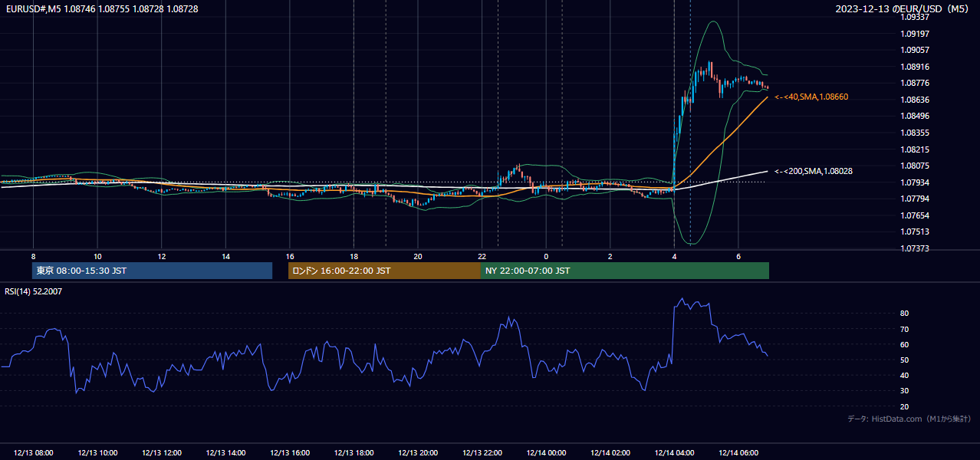The image size is (980, 460).
Task: Click the 12/13 16:00 time axis label
Action: (x=290, y=453)
